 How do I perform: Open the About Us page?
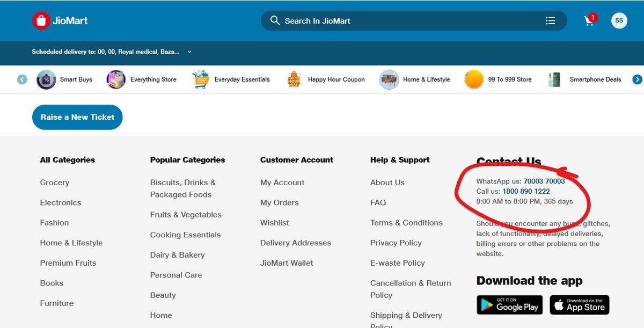coord(387,183)
